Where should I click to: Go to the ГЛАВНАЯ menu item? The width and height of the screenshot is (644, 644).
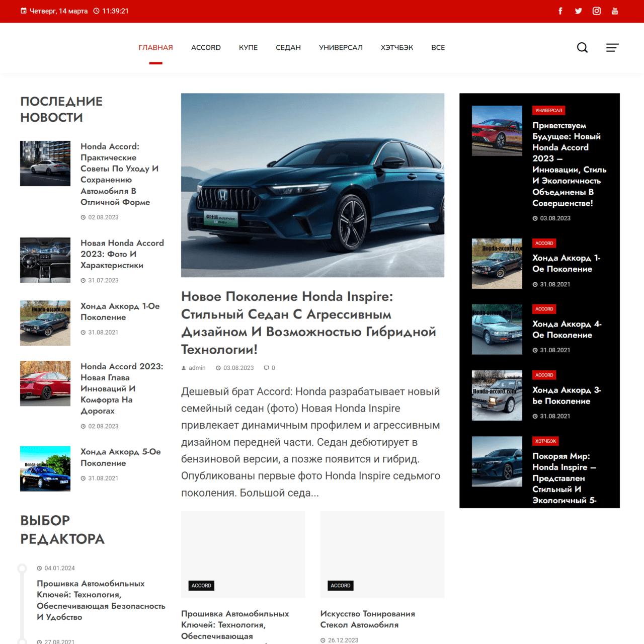[156, 48]
